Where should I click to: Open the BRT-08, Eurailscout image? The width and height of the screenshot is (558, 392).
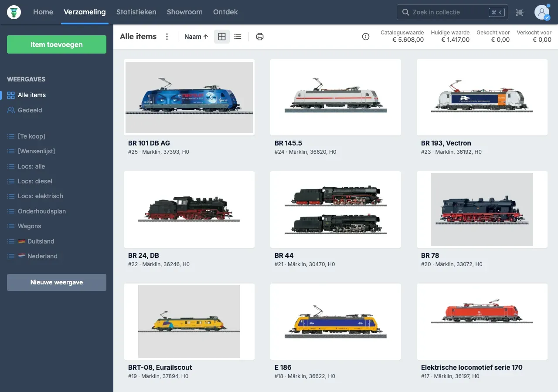(x=189, y=321)
